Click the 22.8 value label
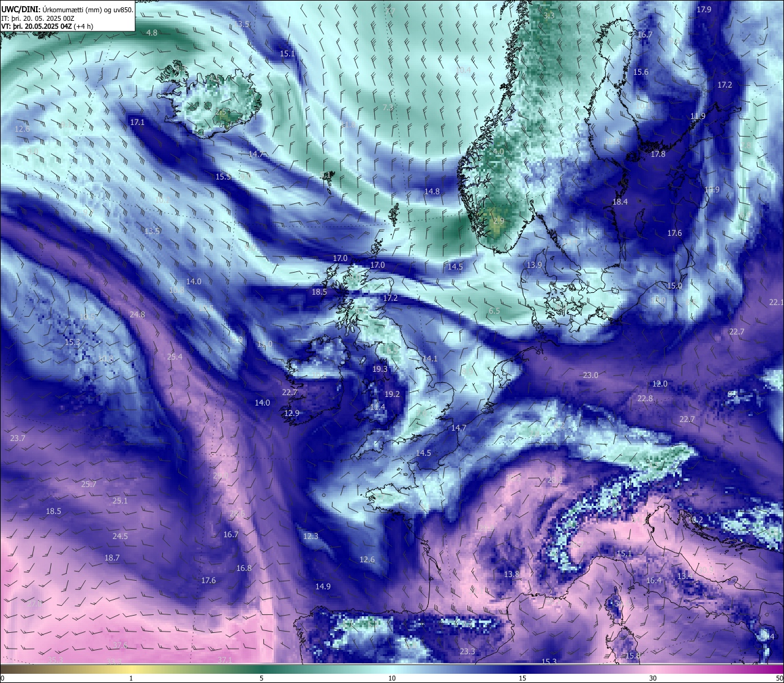784x683 pixels. (x=645, y=398)
